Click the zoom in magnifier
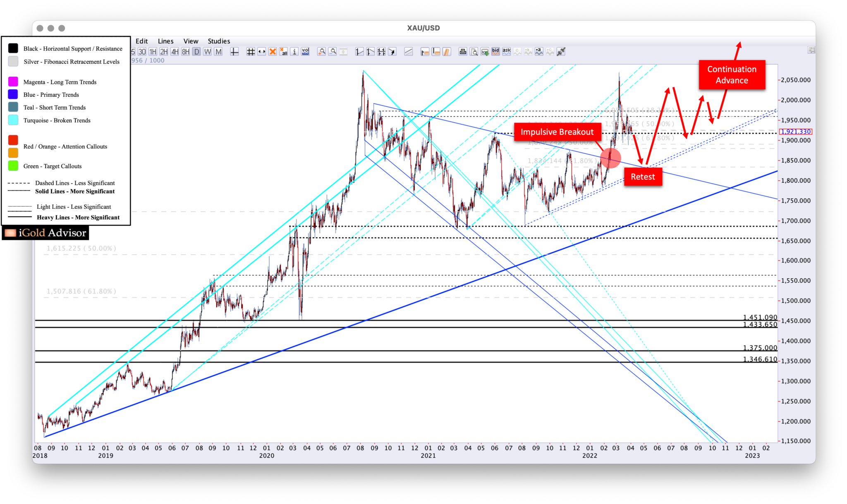The image size is (847, 504). point(321,52)
